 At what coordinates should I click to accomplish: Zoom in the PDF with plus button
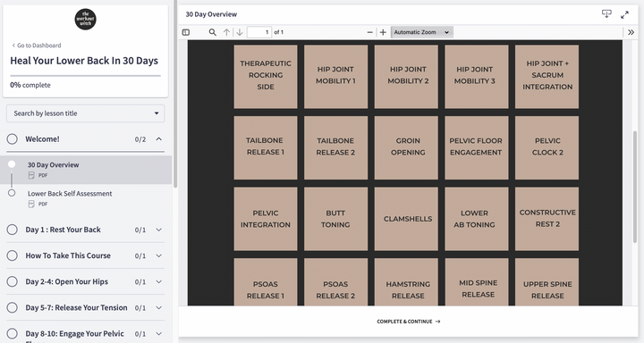tap(383, 32)
